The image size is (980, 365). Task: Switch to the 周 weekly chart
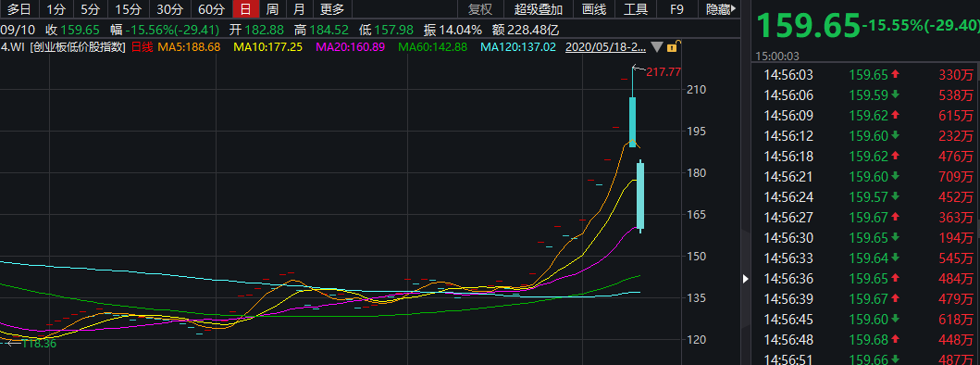click(272, 9)
